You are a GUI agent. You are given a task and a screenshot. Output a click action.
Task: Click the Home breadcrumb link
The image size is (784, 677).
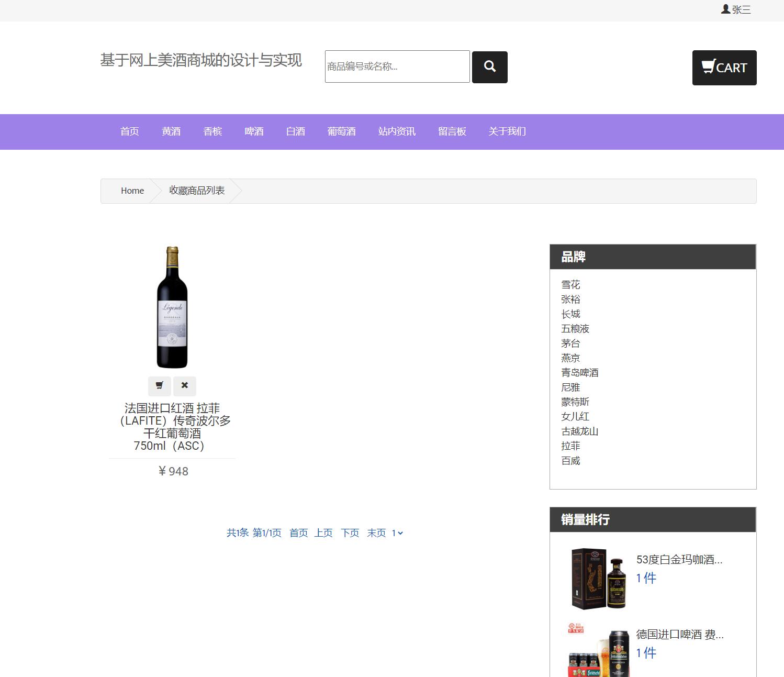132,191
